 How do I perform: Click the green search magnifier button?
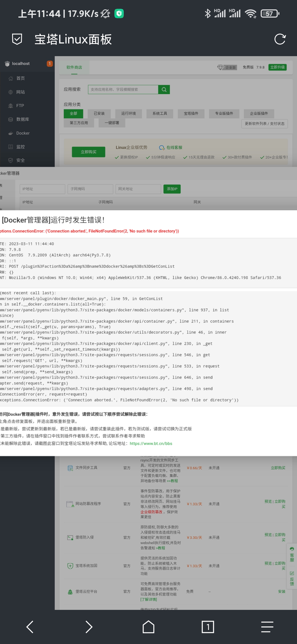point(164,89)
